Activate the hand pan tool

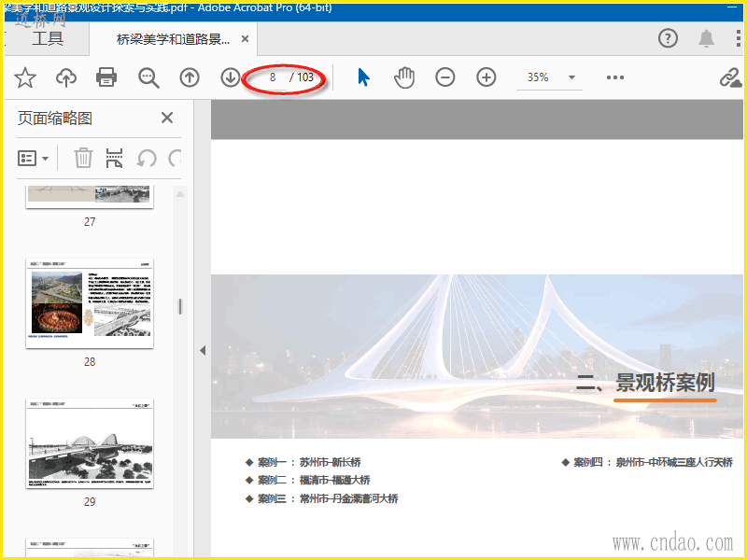point(404,77)
